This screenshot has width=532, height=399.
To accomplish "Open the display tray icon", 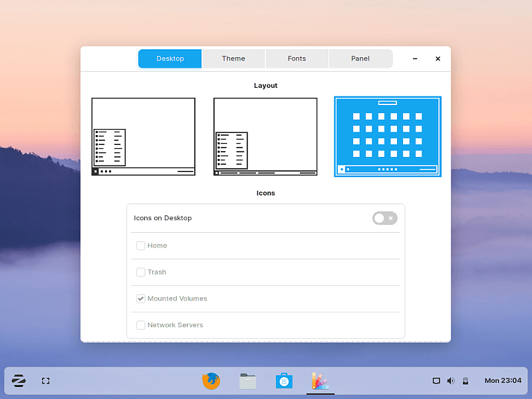I will 436,380.
